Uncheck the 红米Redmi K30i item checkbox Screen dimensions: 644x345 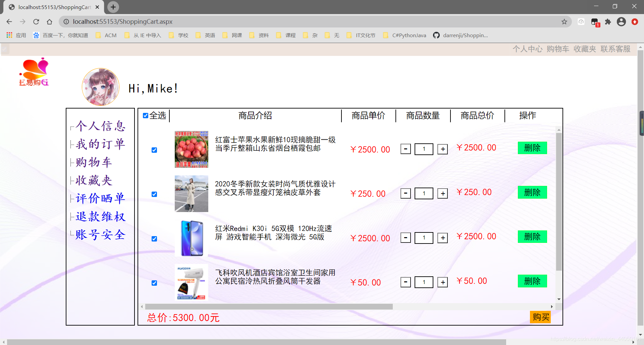pyautogui.click(x=154, y=239)
